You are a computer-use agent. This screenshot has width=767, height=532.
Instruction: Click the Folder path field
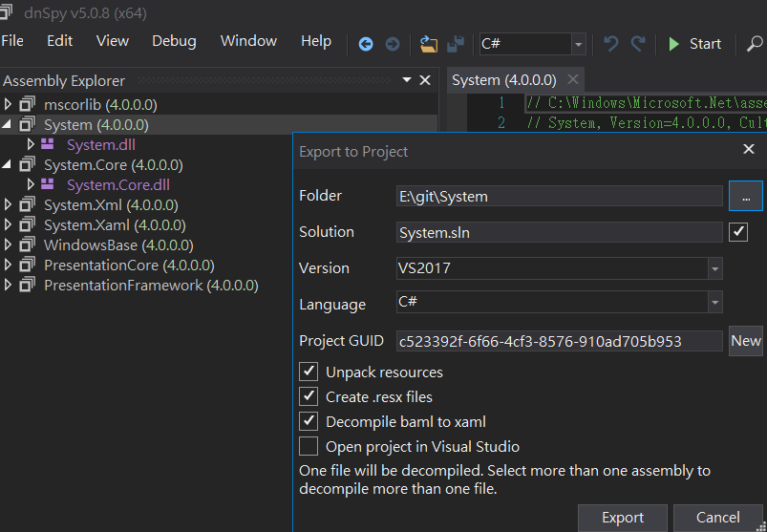[x=559, y=196]
